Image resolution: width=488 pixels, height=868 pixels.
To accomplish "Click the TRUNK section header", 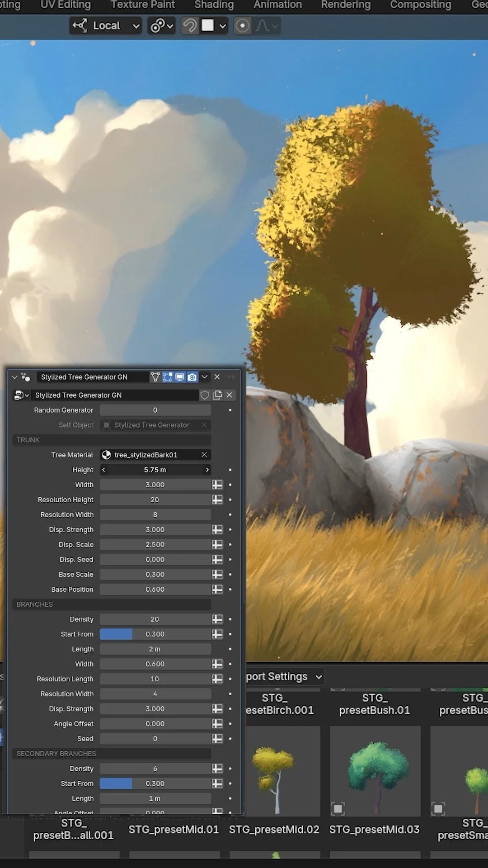I will pyautogui.click(x=112, y=440).
